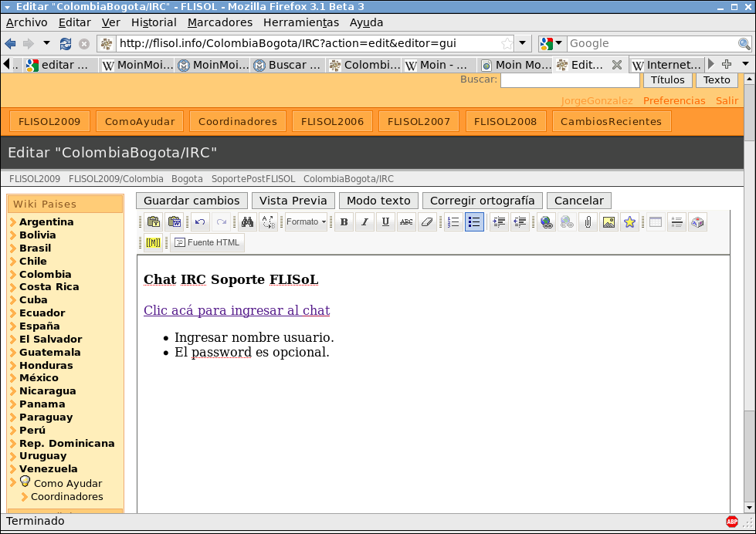Expand the Argentina country entry

click(x=46, y=222)
